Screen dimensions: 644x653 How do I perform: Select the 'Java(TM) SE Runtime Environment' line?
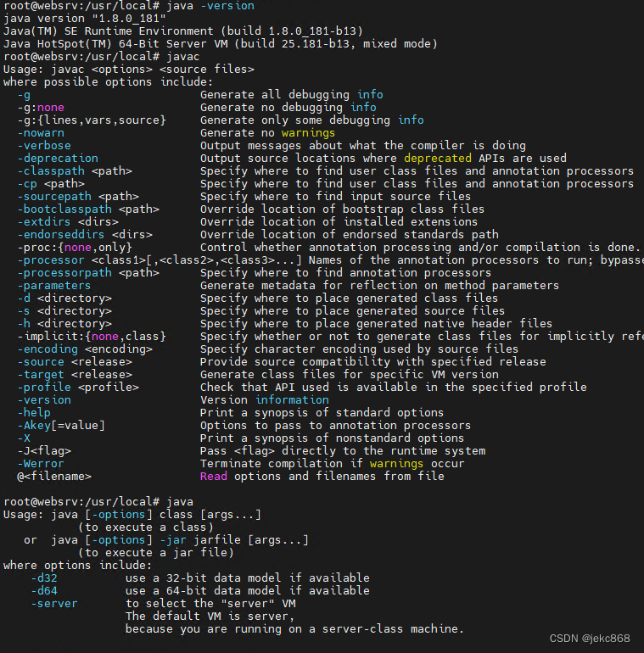pos(183,31)
